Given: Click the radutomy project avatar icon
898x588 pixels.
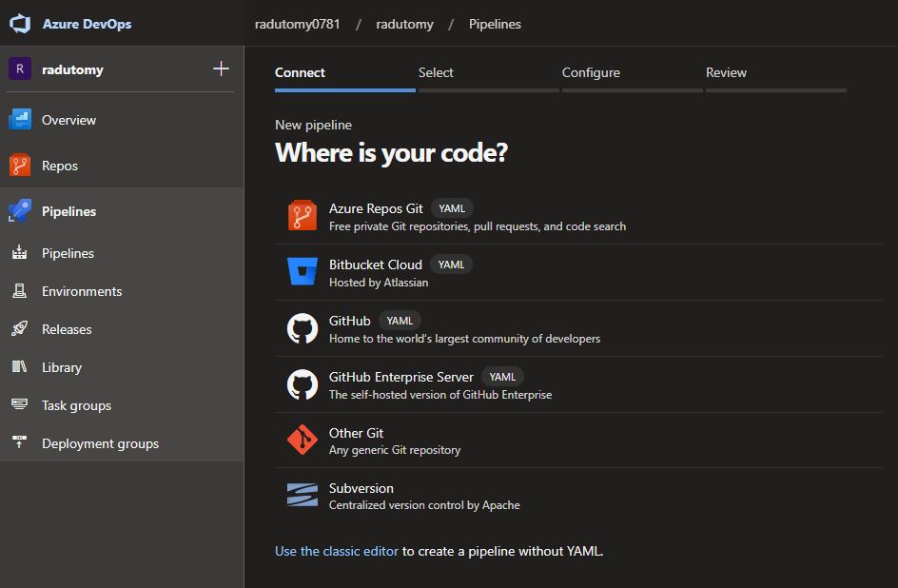Looking at the screenshot, I should (x=19, y=69).
